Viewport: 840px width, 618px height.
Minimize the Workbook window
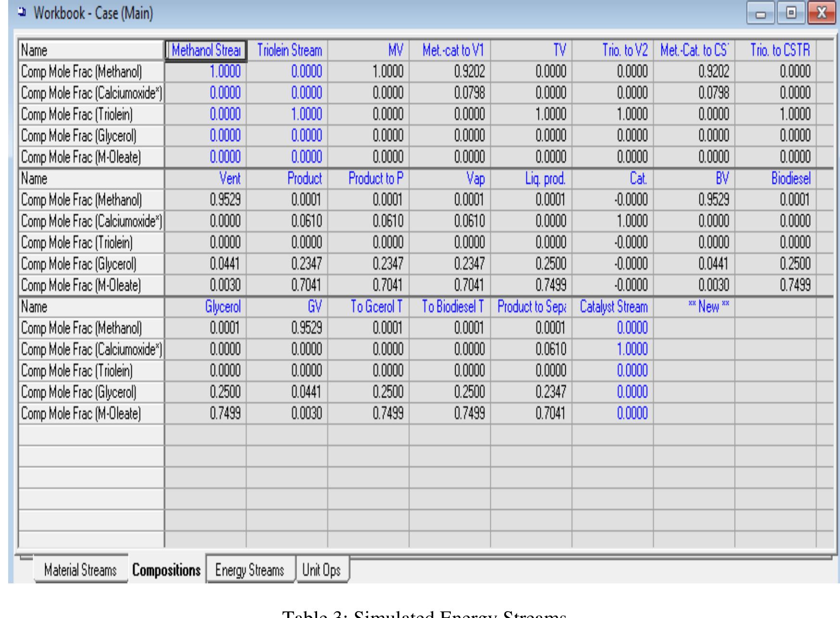click(x=761, y=14)
